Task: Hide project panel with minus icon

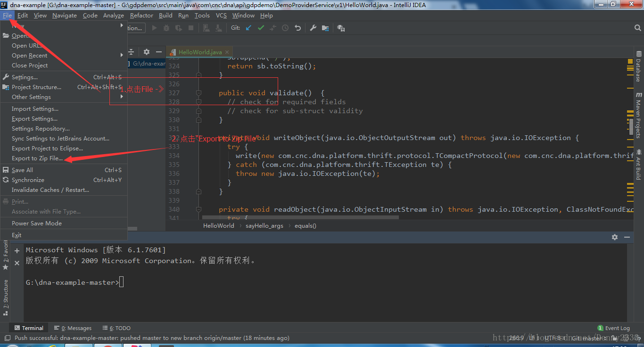Action: [159, 52]
